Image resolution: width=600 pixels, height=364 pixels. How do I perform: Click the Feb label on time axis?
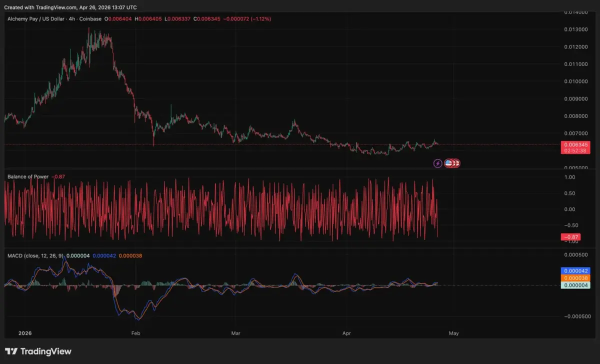pyautogui.click(x=135, y=332)
